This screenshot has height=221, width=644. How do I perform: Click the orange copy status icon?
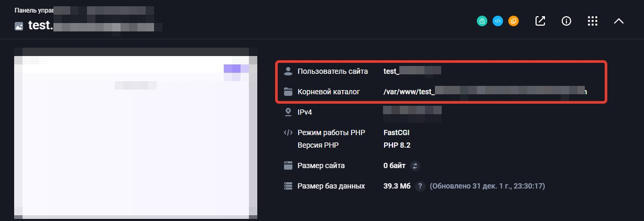point(514,21)
